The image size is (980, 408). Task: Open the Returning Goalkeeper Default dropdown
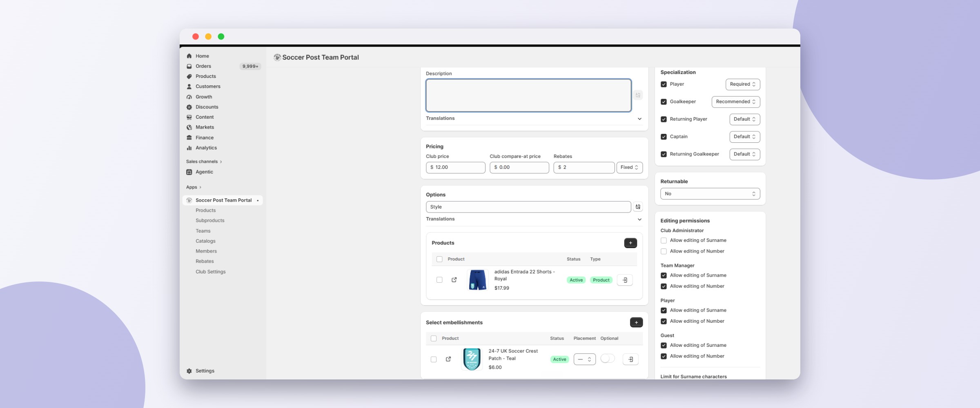click(x=744, y=154)
